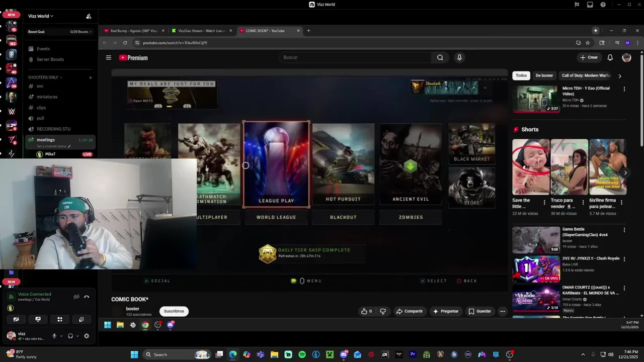Image resolution: width=644 pixels, height=362 pixels.
Task: Open YouTube hamburger guide menu
Action: [108, 57]
